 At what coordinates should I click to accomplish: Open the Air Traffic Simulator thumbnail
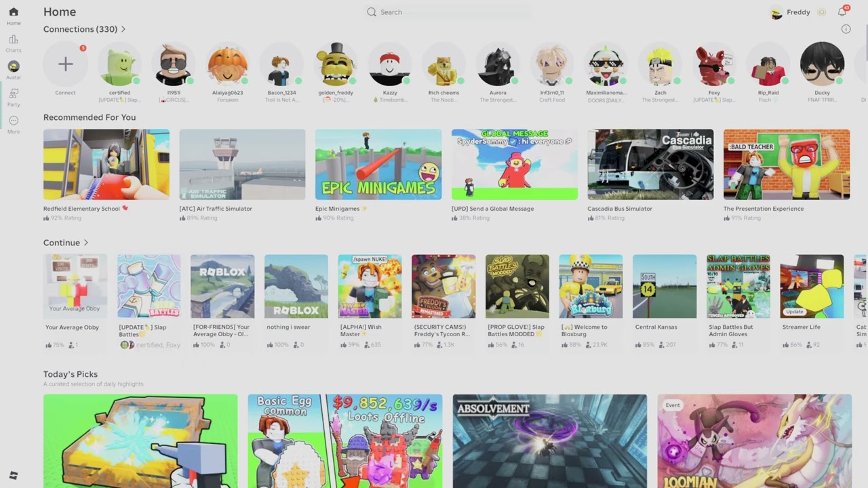(242, 165)
